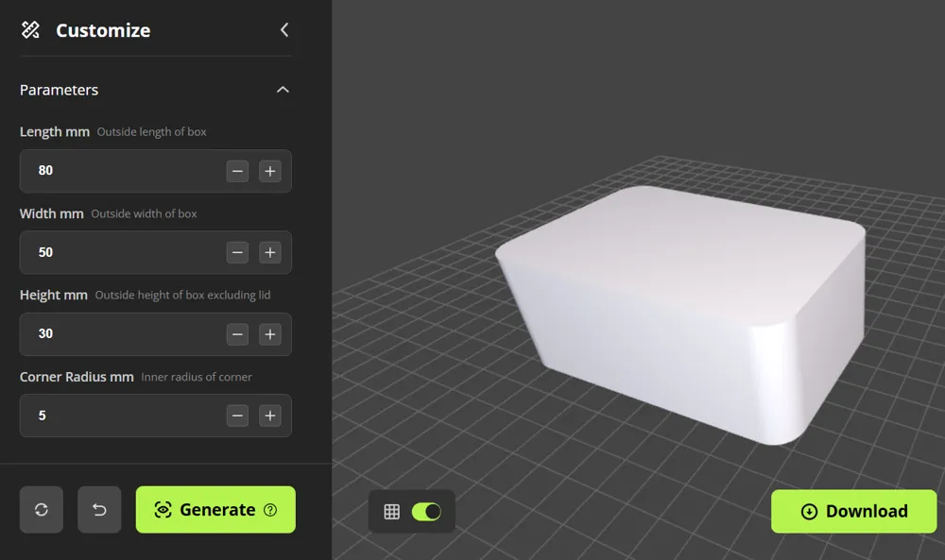
Task: Decrease Width using its minus stepper
Action: tap(238, 252)
